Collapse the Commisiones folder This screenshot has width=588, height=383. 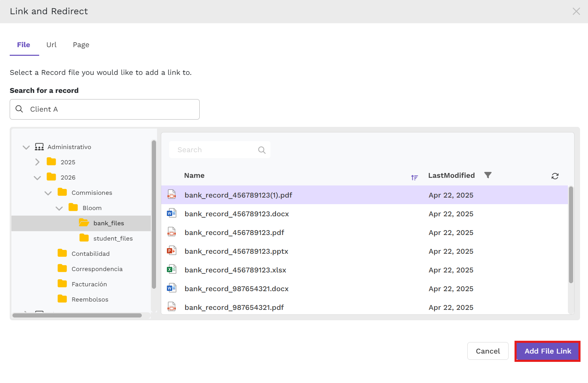48,193
